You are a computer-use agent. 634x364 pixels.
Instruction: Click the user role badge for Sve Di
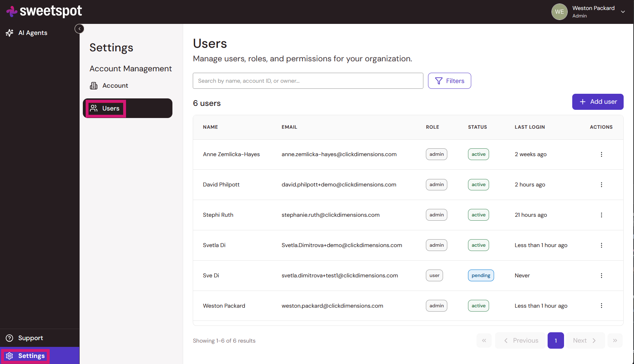434,276
